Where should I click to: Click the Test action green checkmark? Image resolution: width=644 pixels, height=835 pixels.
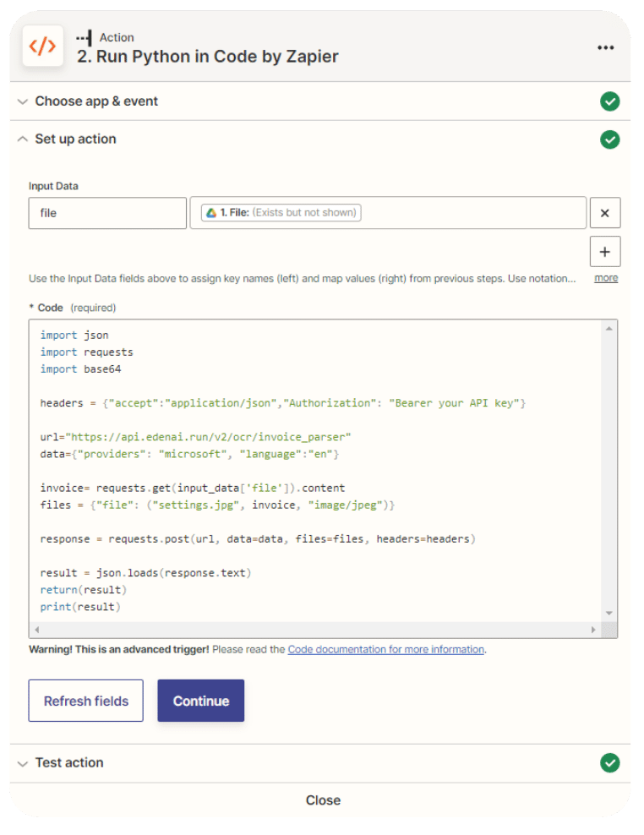coord(609,763)
